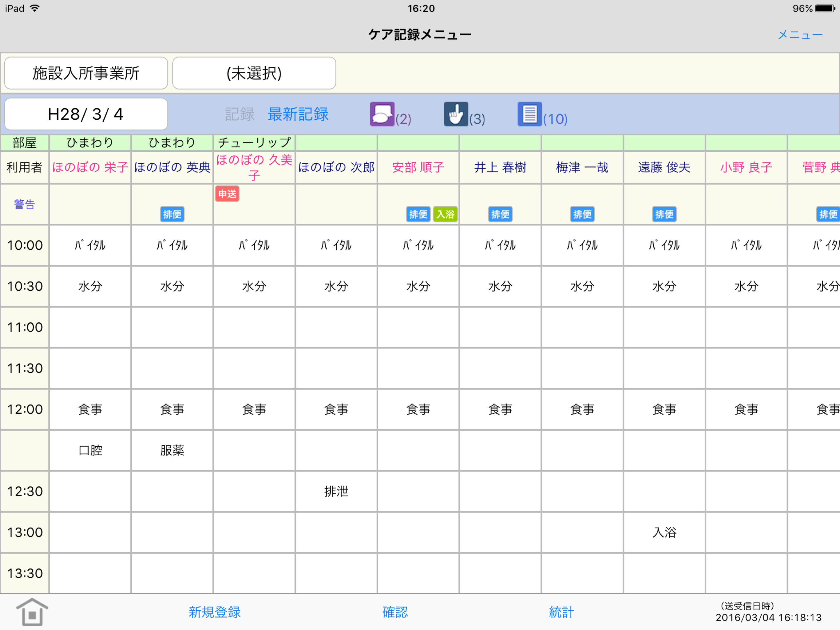Tap the 部屋 column header
This screenshot has width=840, height=630.
25,142
